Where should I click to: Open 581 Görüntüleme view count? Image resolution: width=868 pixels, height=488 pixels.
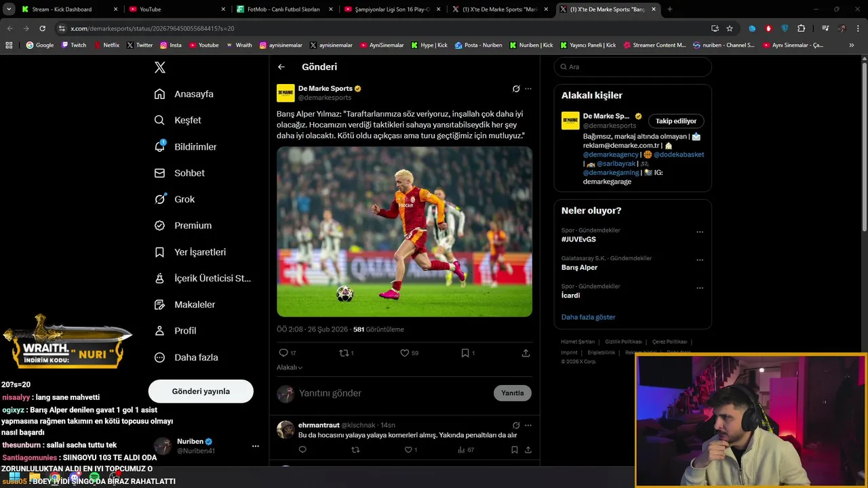click(x=378, y=329)
